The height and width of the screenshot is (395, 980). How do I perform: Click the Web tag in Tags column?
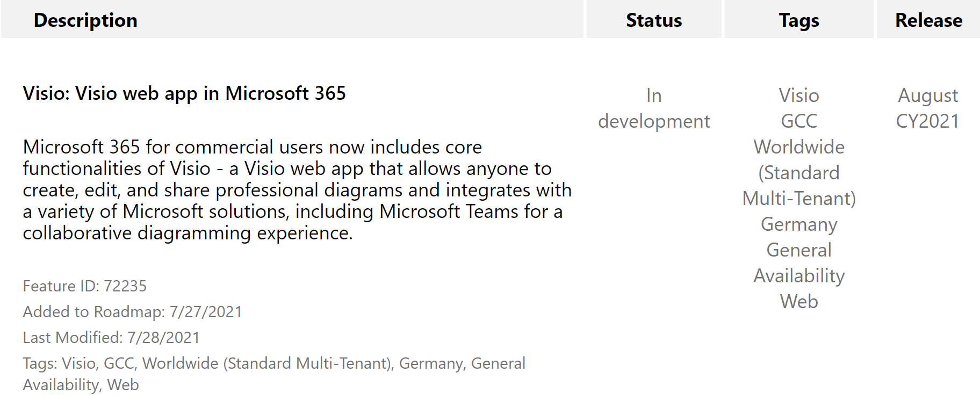pyautogui.click(x=799, y=302)
